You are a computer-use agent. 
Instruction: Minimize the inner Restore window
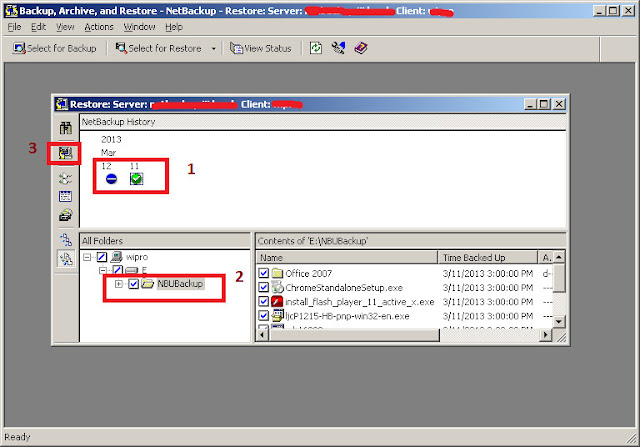coord(530,105)
